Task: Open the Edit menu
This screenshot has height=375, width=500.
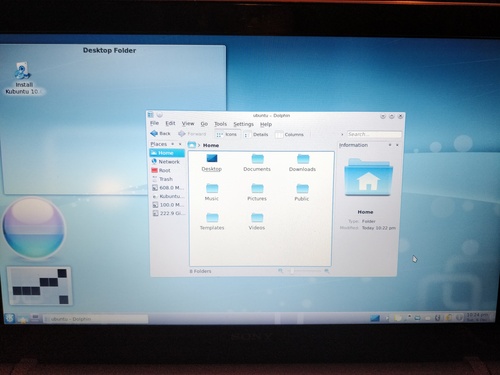Action: 170,123
